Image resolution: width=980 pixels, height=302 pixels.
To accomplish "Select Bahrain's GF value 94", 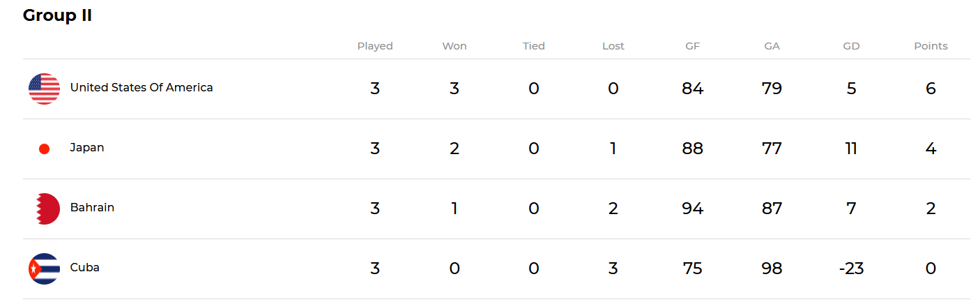I will (x=693, y=209).
